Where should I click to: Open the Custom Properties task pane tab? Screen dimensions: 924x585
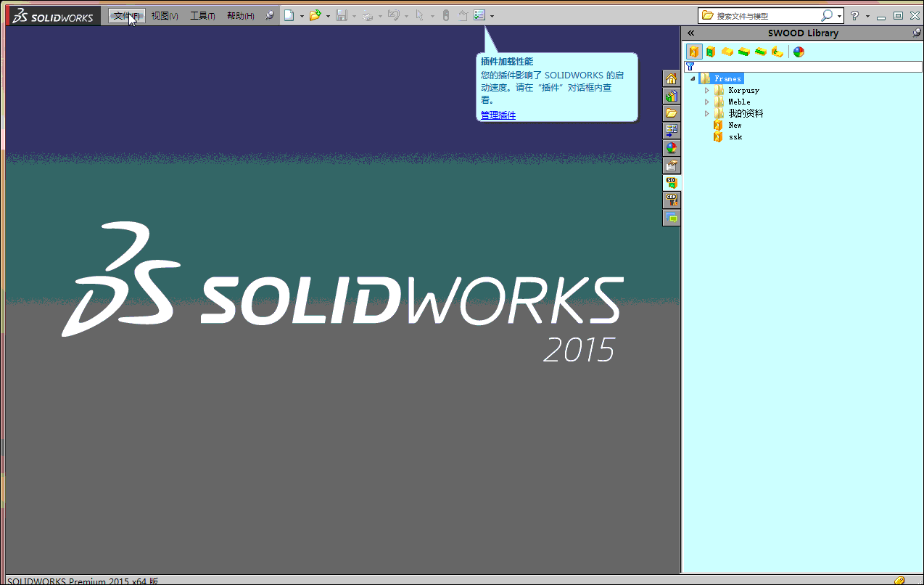pyautogui.click(x=672, y=165)
